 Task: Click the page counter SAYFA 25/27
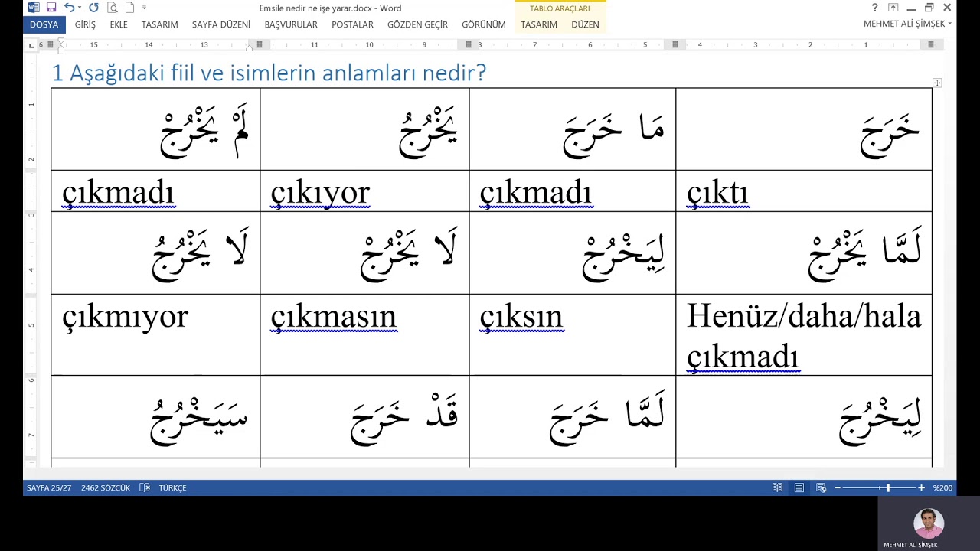tap(49, 487)
